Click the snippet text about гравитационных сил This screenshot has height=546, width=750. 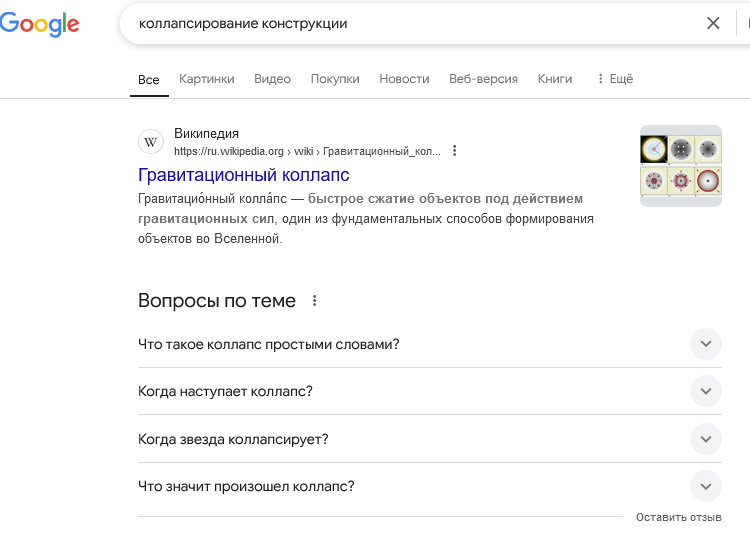(365, 218)
